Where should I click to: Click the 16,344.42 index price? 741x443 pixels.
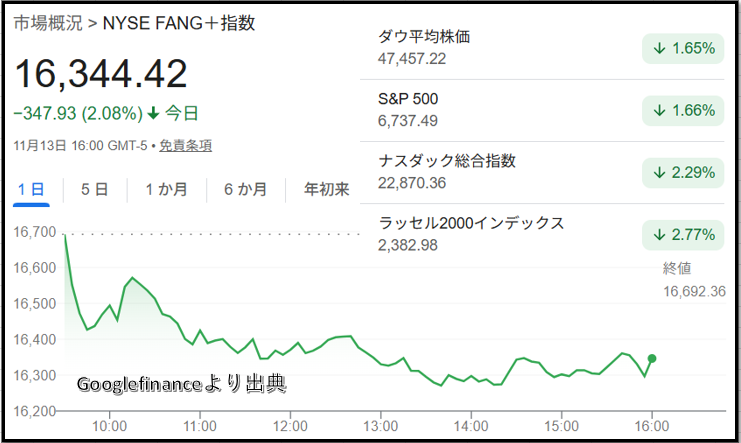101,72
